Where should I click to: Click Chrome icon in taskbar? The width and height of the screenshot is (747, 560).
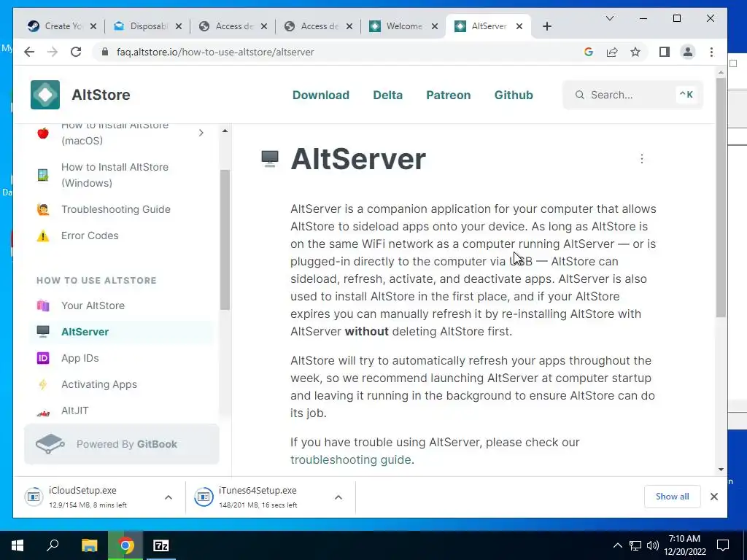[125, 545]
